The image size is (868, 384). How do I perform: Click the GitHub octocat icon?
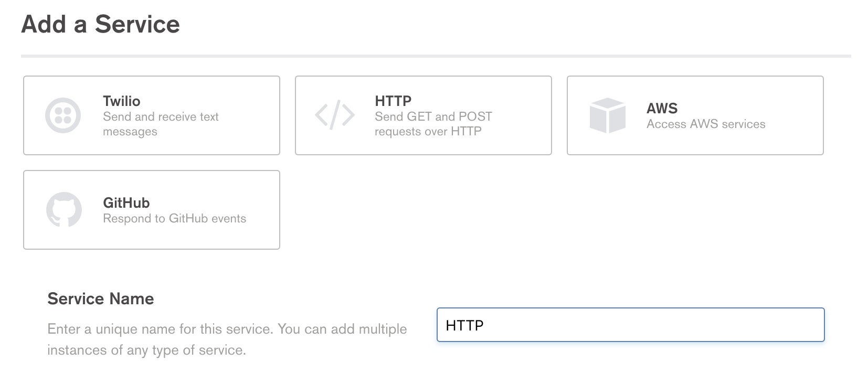coord(64,210)
